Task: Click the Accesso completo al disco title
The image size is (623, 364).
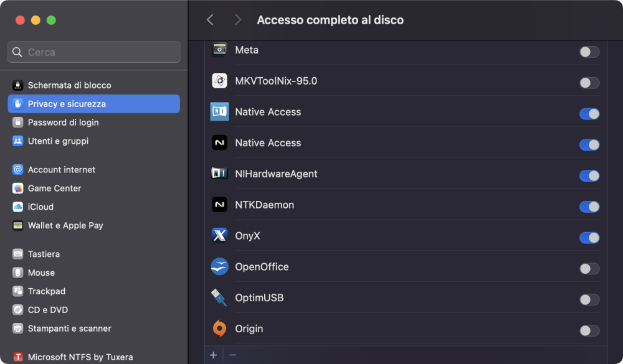Action: pyautogui.click(x=330, y=20)
